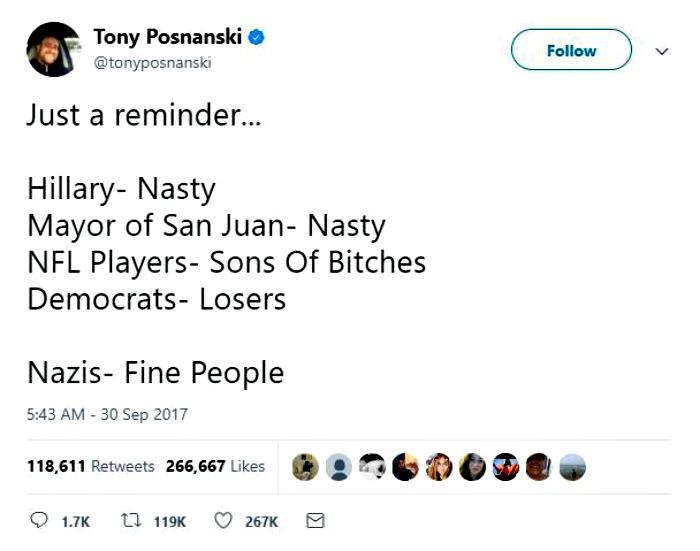
Task: Click the 119K retweet count
Action: click(170, 522)
